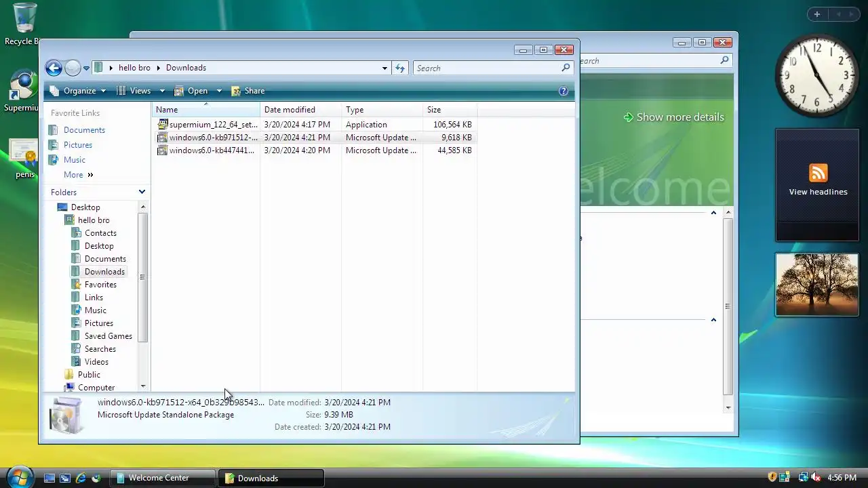The height and width of the screenshot is (488, 868).
Task: Select Videos in the folder tree
Action: point(96,362)
